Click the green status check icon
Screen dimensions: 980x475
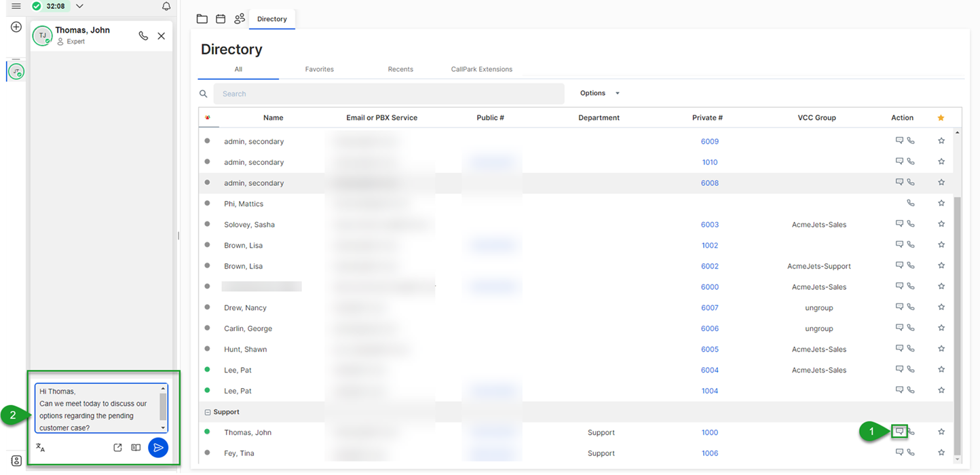tap(37, 6)
